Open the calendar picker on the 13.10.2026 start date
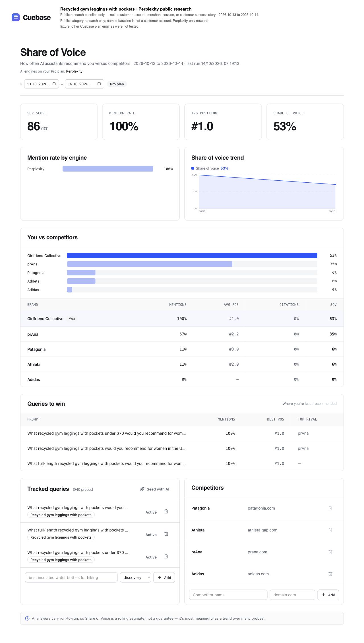Screen dimensions: 364x643 click(54, 84)
